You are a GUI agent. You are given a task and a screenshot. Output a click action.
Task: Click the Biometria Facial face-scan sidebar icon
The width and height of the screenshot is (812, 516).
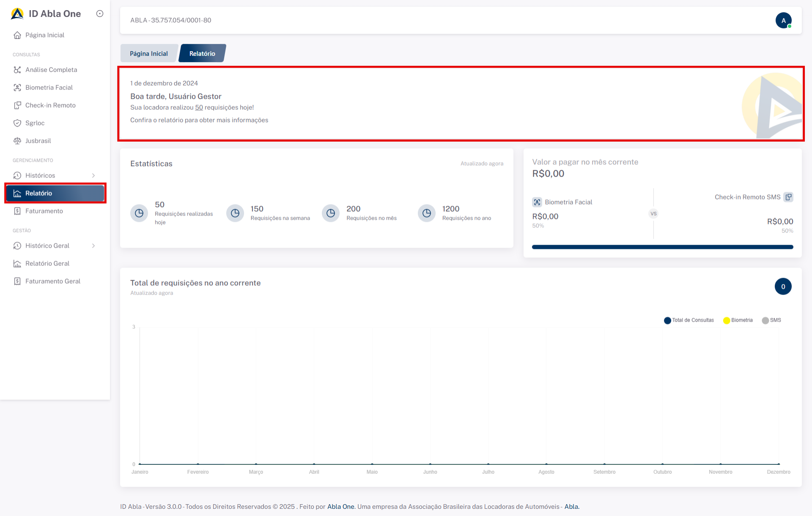(x=17, y=87)
